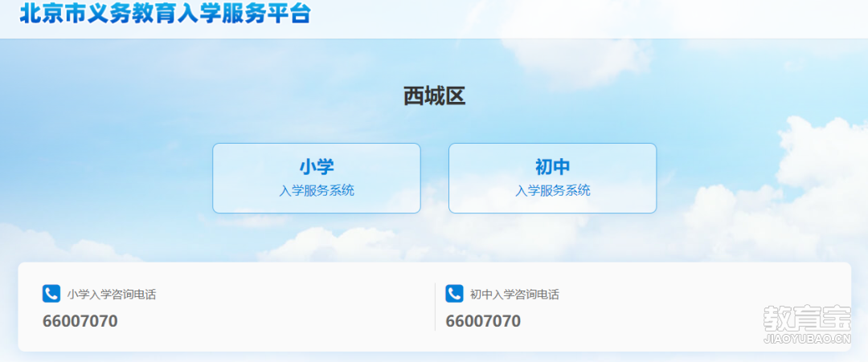868x362 pixels.
Task: Click phone icon beside 初中入学咨询电话
Action: click(454, 294)
